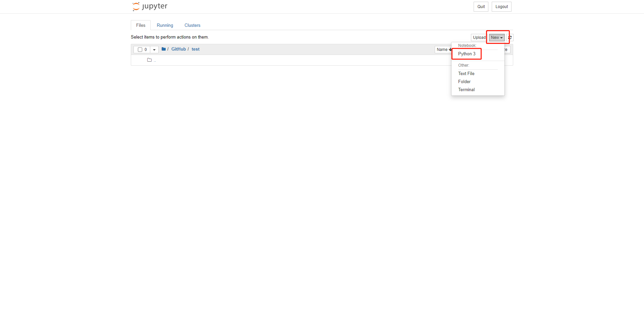Switch to the Files tab
Image resolution: width=644 pixels, height=314 pixels.
point(141,25)
